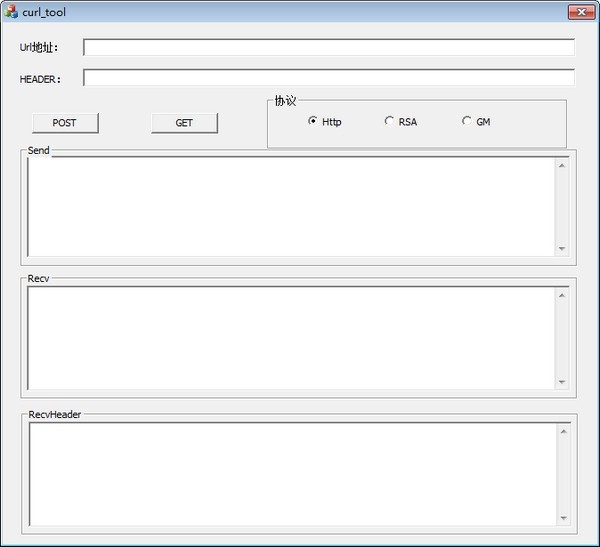Focus the RecvHeader text area
This screenshot has height=547, width=600.
(290, 473)
